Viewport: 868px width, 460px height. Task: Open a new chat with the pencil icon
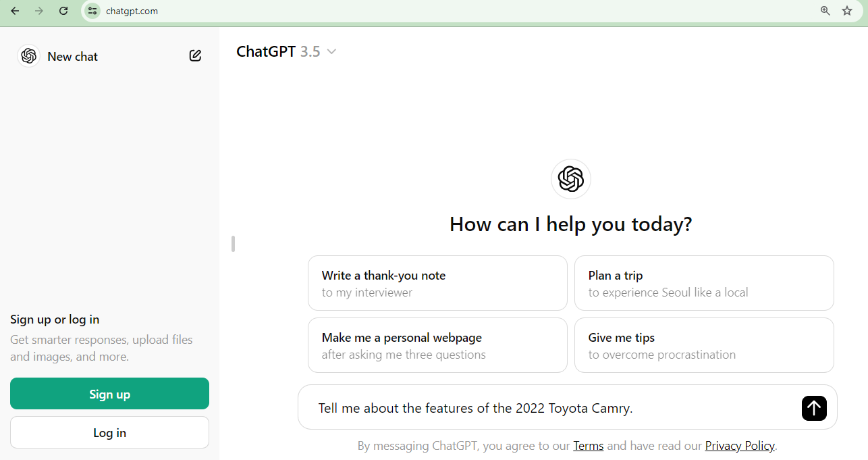tap(195, 55)
